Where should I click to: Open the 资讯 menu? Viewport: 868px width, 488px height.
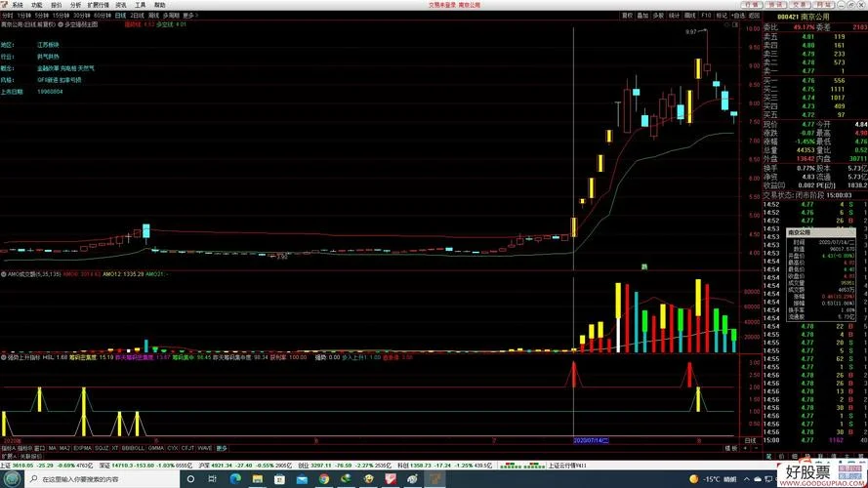(x=121, y=5)
